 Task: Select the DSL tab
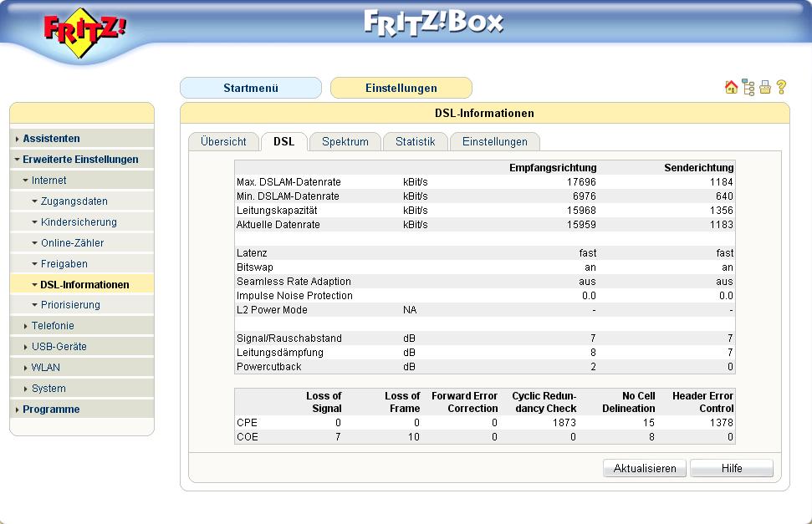tap(283, 141)
